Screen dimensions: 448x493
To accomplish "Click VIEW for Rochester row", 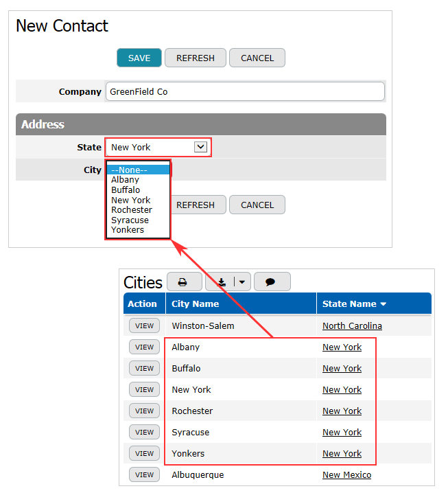I will coord(144,411).
